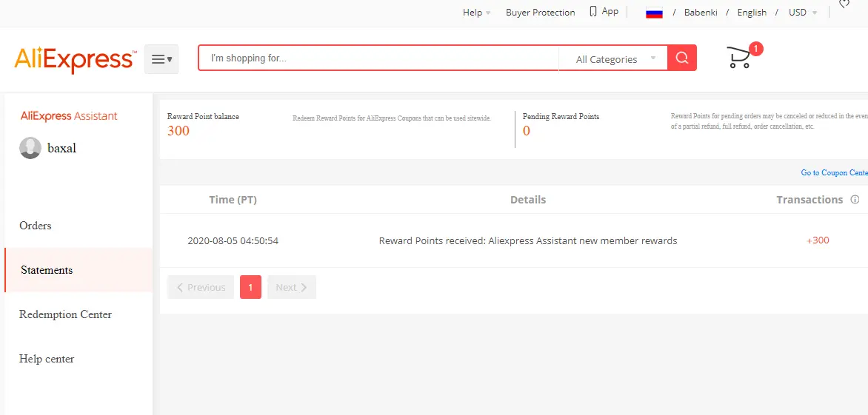Click the baxal user avatar

coord(30,148)
